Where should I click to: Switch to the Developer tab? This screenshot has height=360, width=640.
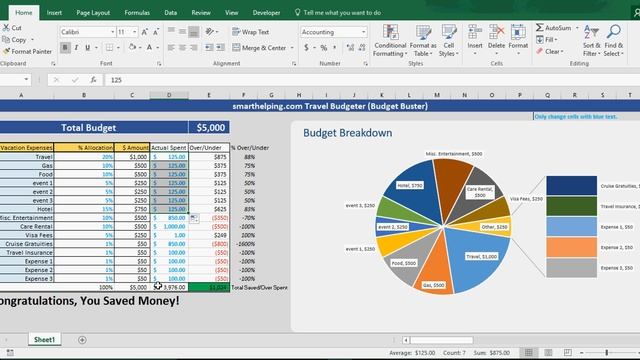pyautogui.click(x=266, y=13)
